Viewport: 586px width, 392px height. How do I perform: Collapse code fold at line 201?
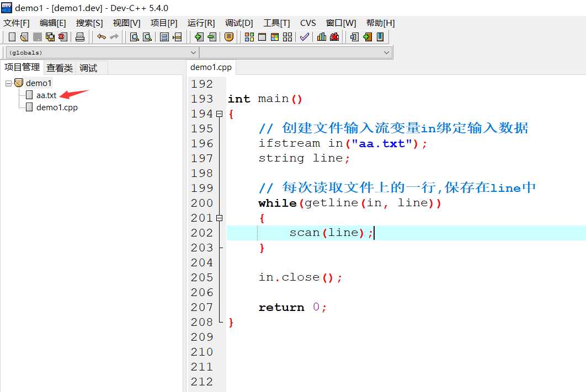pyautogui.click(x=220, y=218)
